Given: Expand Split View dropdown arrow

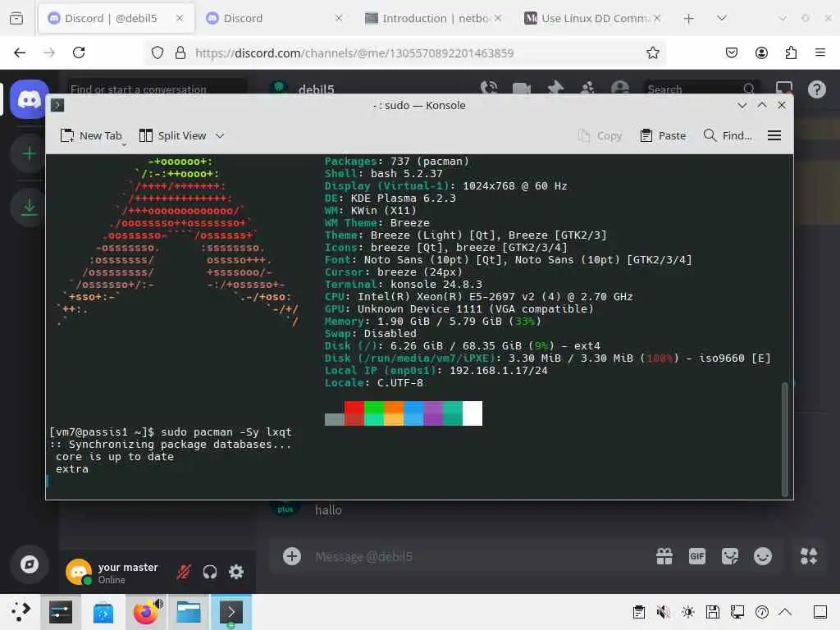Looking at the screenshot, I should (x=220, y=135).
